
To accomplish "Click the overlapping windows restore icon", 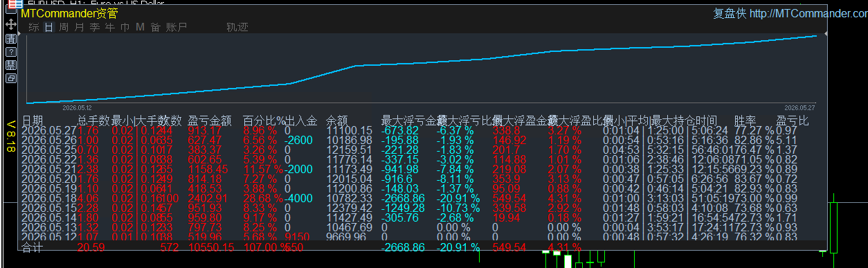I will click(11, 78).
